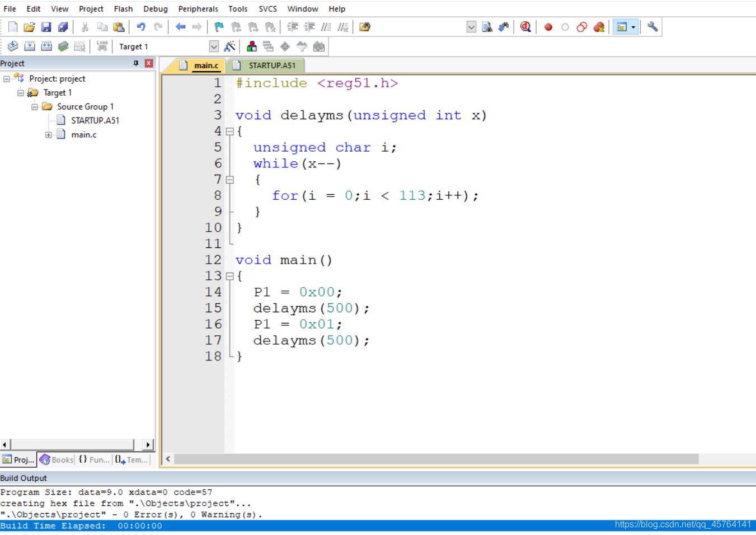
Task: Open the Edit menu
Action: 33,9
